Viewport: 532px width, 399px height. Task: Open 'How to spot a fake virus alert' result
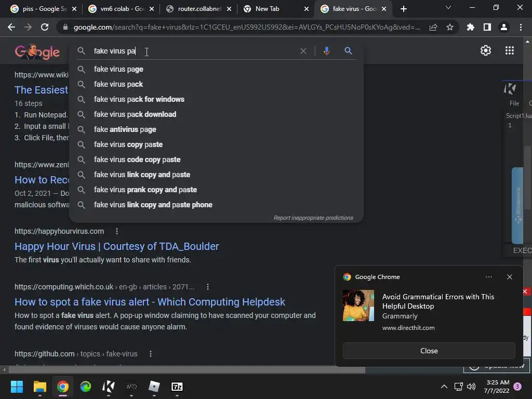point(150,302)
